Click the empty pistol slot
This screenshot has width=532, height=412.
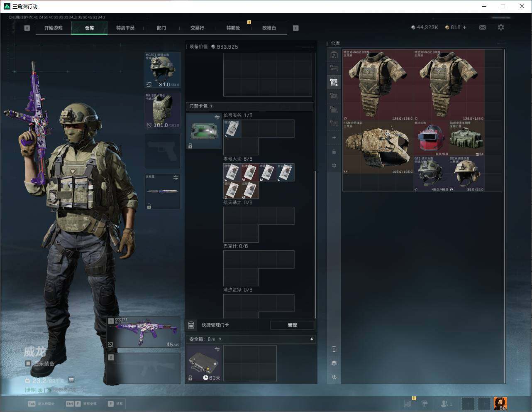pos(162,151)
